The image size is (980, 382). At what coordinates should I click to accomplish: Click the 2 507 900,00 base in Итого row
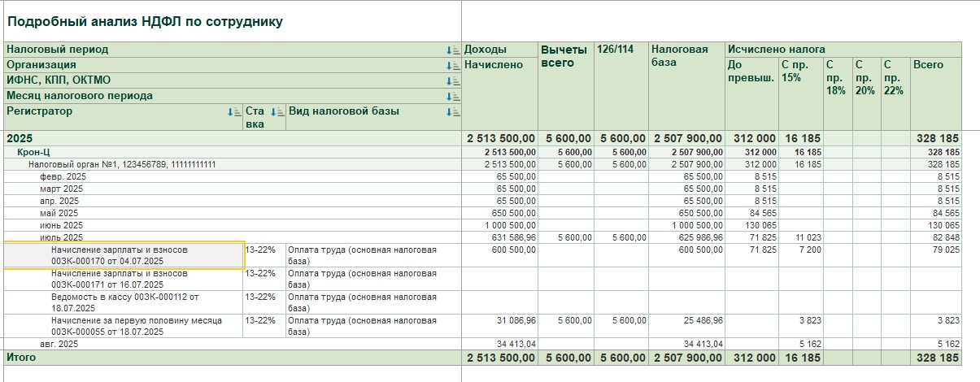(687, 358)
